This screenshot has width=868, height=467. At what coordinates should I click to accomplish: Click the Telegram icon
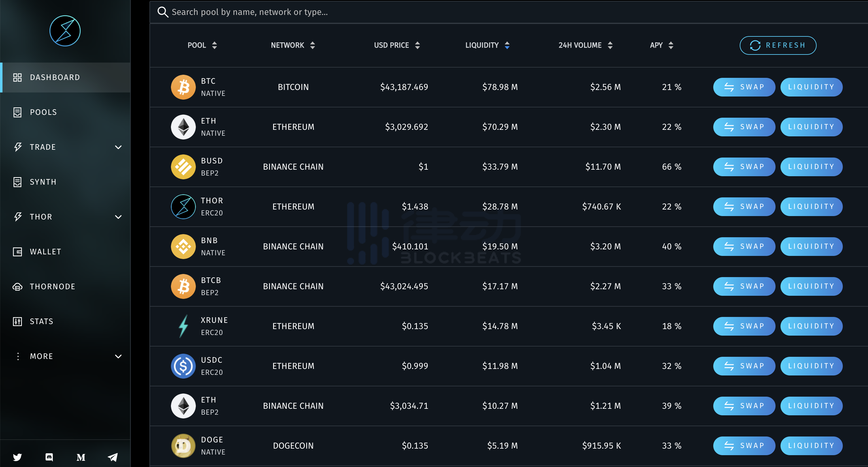pyautogui.click(x=112, y=457)
